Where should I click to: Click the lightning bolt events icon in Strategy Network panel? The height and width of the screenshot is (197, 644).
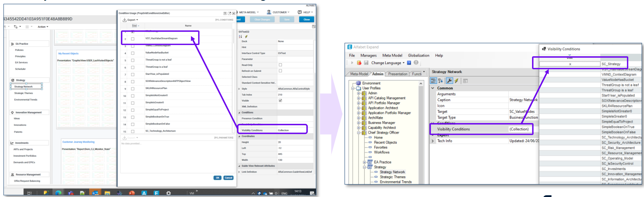click(456, 81)
